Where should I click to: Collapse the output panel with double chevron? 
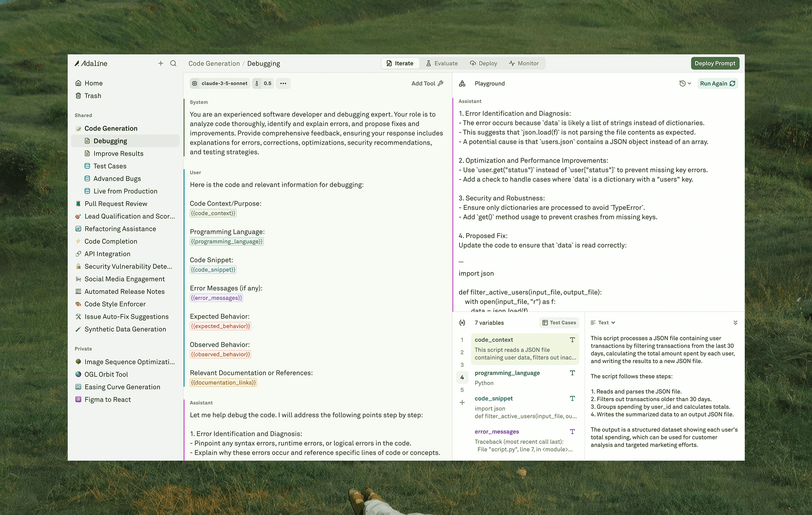pos(735,323)
